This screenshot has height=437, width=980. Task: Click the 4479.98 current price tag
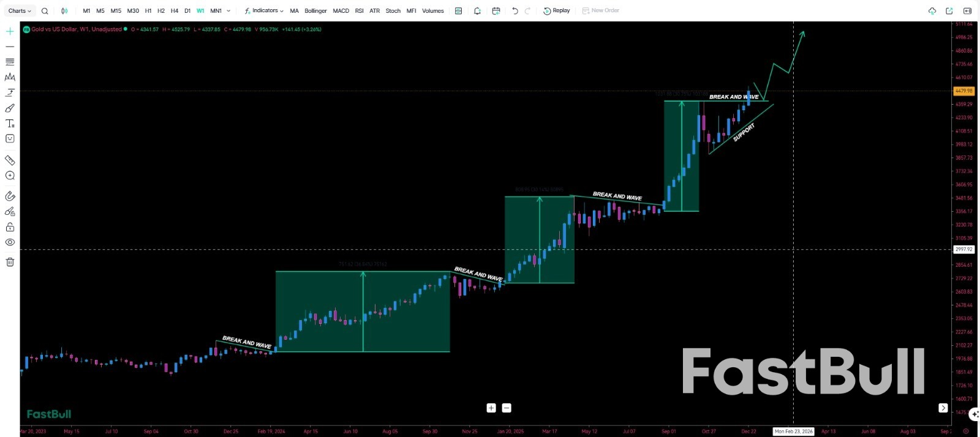[964, 91]
